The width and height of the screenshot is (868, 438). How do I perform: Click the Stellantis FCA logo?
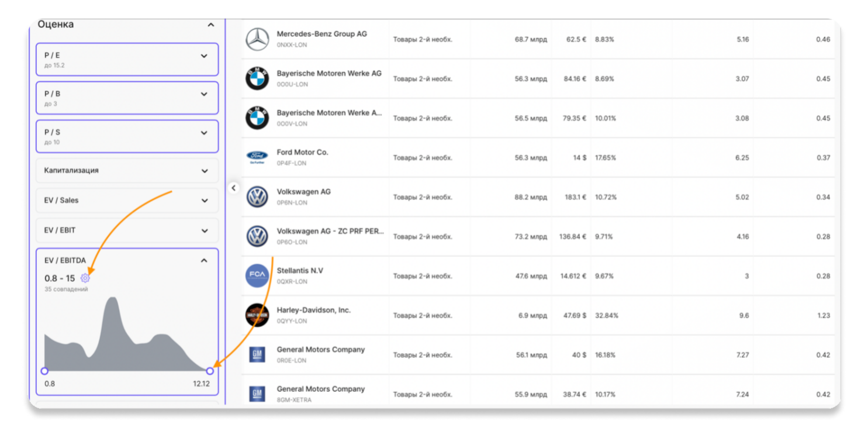click(x=257, y=276)
